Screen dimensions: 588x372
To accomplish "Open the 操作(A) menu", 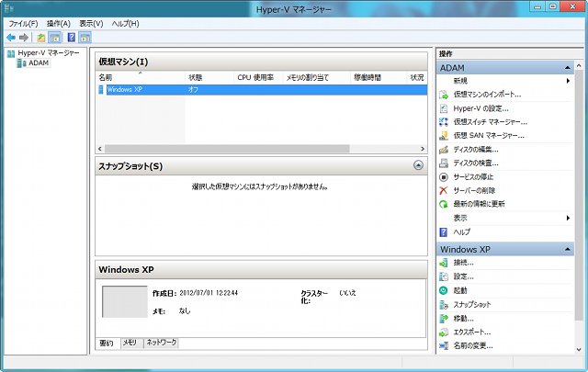I will pos(59,24).
